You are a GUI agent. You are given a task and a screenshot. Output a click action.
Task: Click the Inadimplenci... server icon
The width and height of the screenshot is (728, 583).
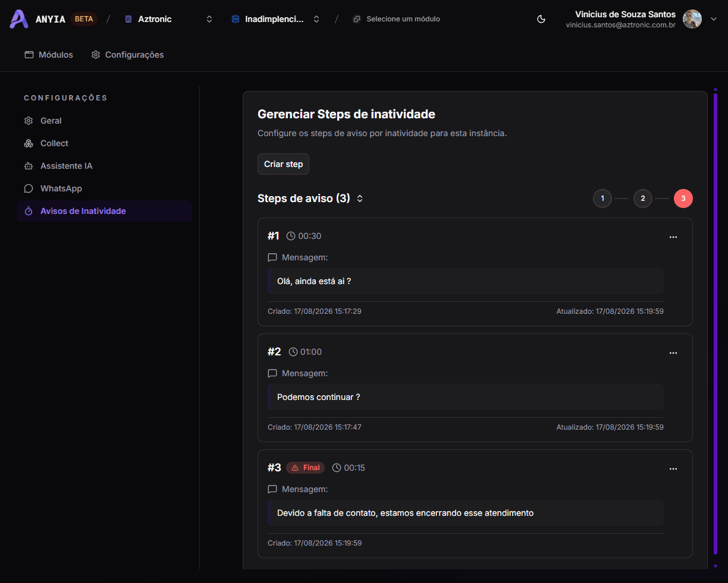click(x=236, y=19)
